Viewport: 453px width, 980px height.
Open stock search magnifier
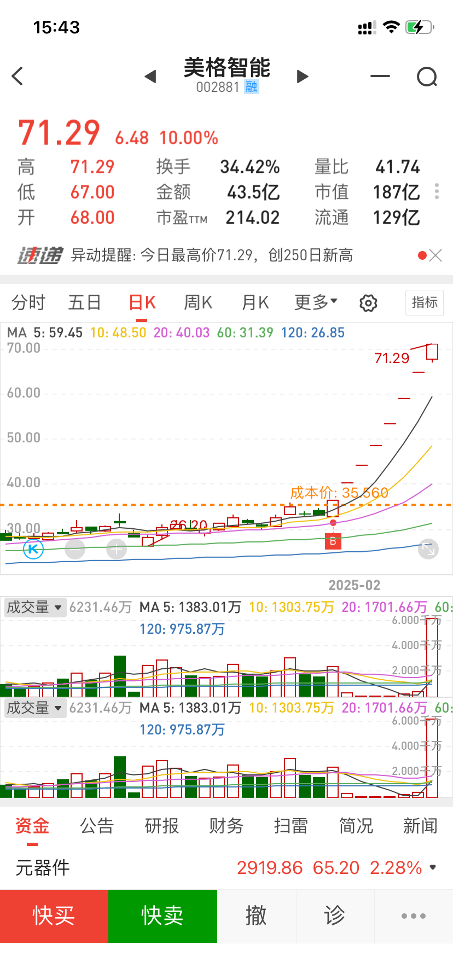point(427,77)
